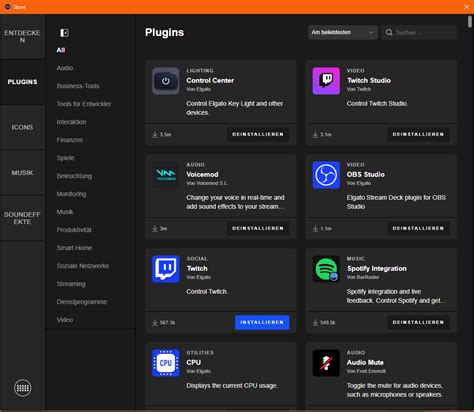
Task: Uninstall the Twitch Studio plugin
Action: point(418,134)
